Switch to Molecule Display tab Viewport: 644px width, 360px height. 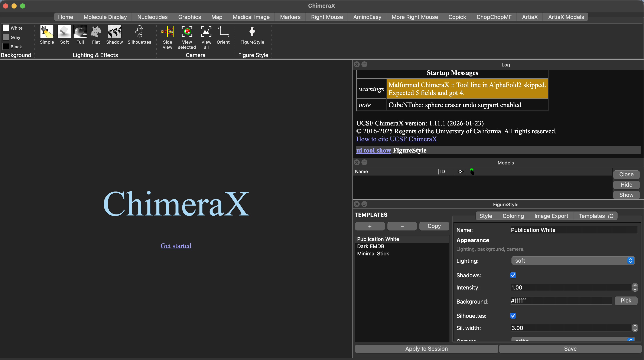point(105,17)
